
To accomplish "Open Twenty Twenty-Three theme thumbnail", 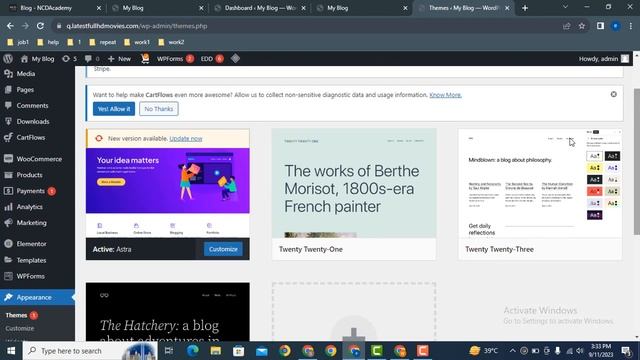I will tap(540, 183).
